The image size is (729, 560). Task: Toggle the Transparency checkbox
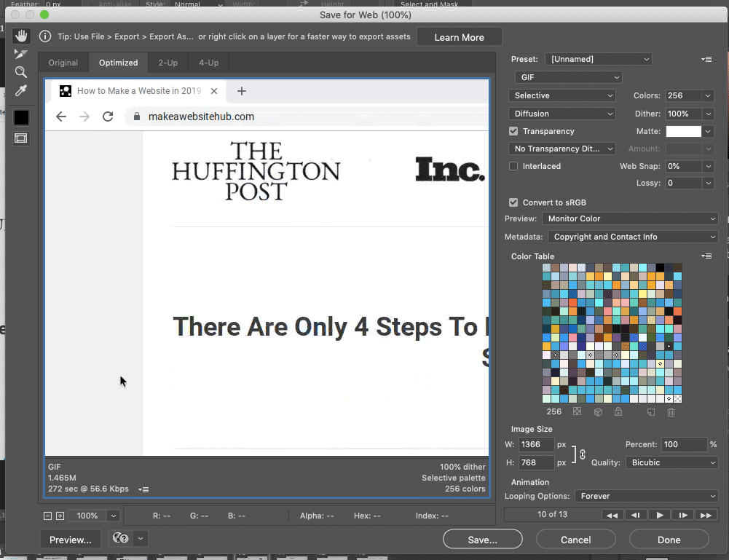pyautogui.click(x=513, y=131)
